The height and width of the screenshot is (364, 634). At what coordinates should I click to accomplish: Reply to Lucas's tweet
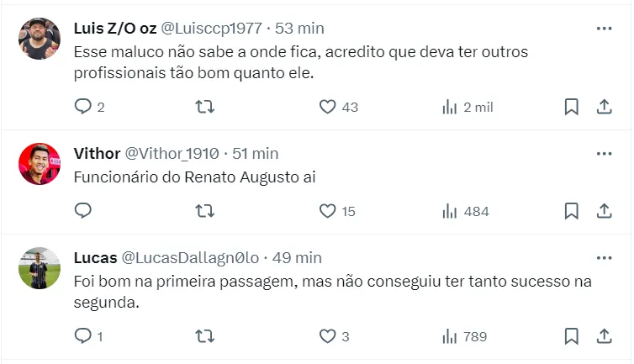(82, 336)
